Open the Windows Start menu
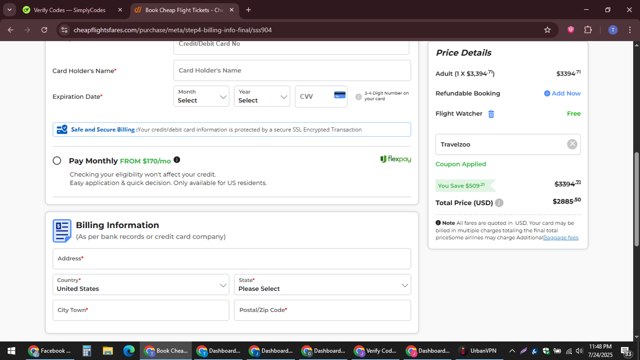 coord(11,351)
